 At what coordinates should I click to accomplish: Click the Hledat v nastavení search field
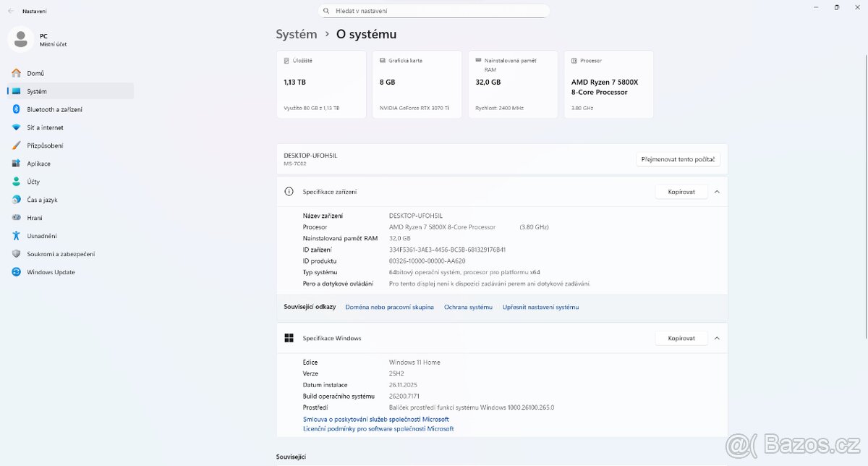click(434, 11)
